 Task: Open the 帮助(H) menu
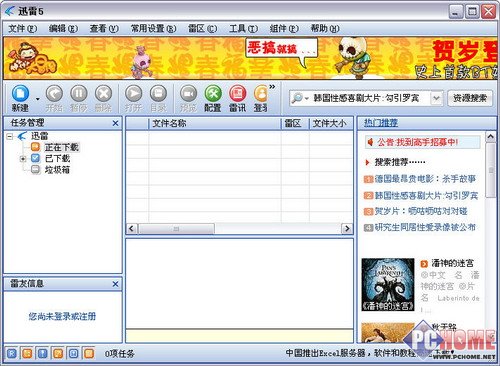tap(325, 29)
